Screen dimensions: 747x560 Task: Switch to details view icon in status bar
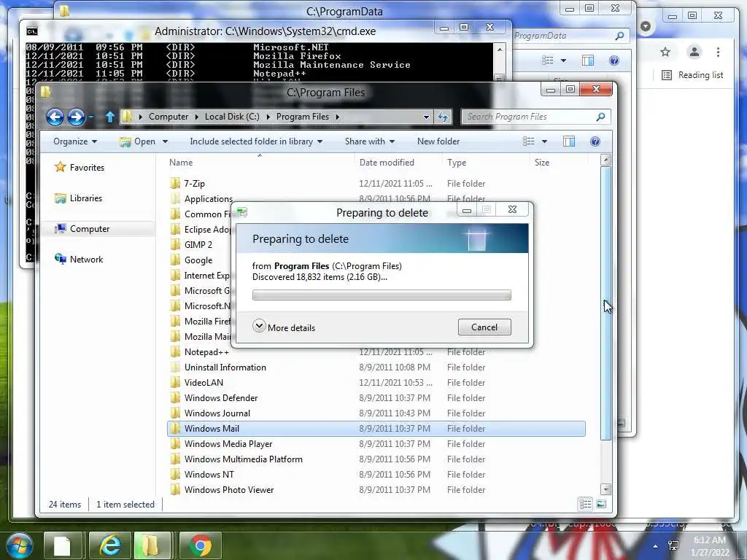586,504
